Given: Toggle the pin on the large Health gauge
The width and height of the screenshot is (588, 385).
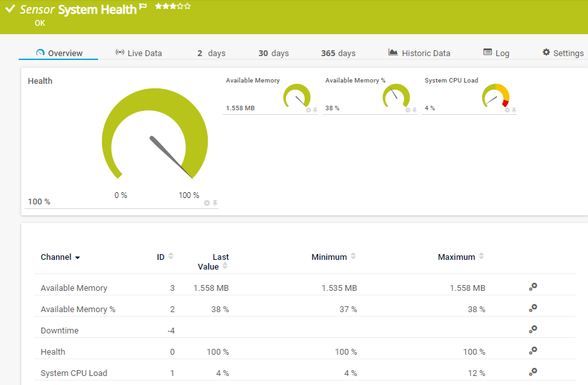Looking at the screenshot, I should click(x=215, y=203).
